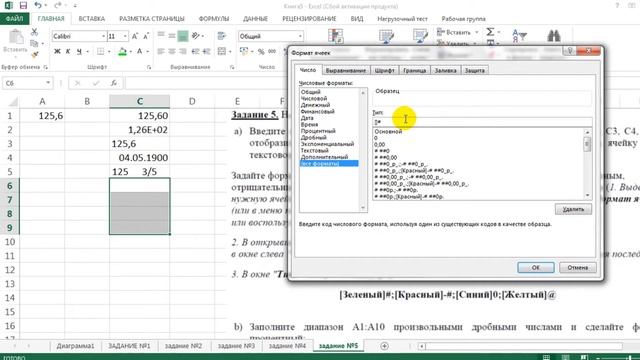This screenshot has width=640, height=360.
Task: Increase the cell indent
Action: 207,51
